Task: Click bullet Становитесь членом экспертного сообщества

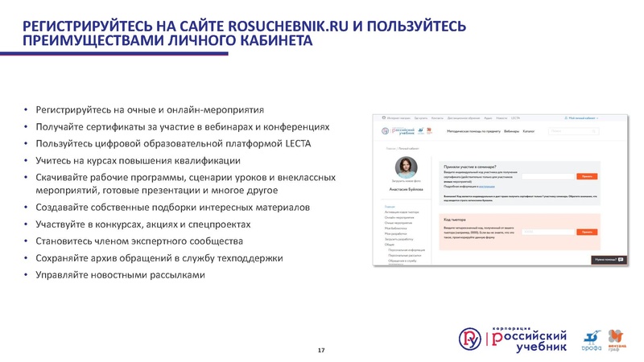Action: [x=139, y=241]
